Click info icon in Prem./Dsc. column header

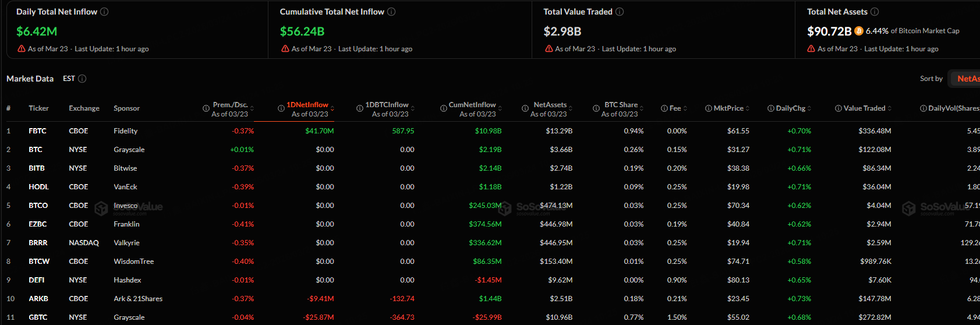pos(206,108)
